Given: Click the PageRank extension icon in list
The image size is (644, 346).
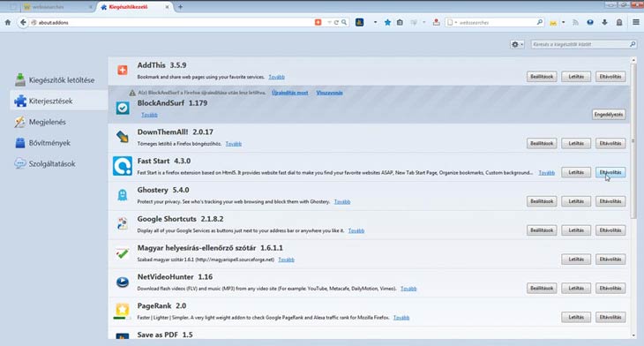Looking at the screenshot, I should pos(123,311).
